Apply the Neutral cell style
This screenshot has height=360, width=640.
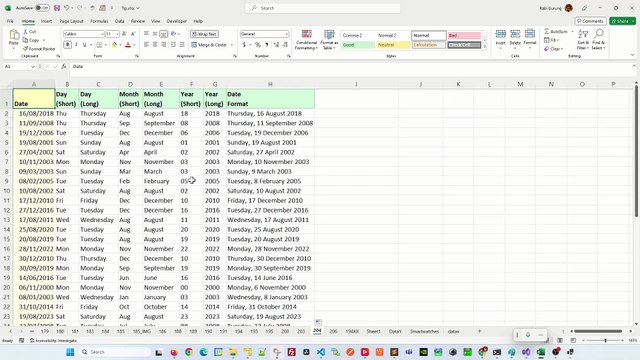click(393, 45)
